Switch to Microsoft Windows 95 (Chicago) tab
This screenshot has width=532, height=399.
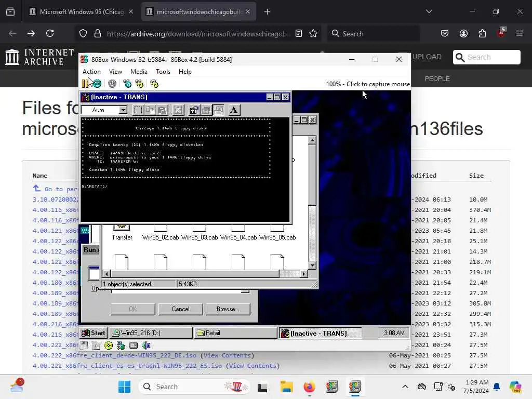click(x=81, y=12)
